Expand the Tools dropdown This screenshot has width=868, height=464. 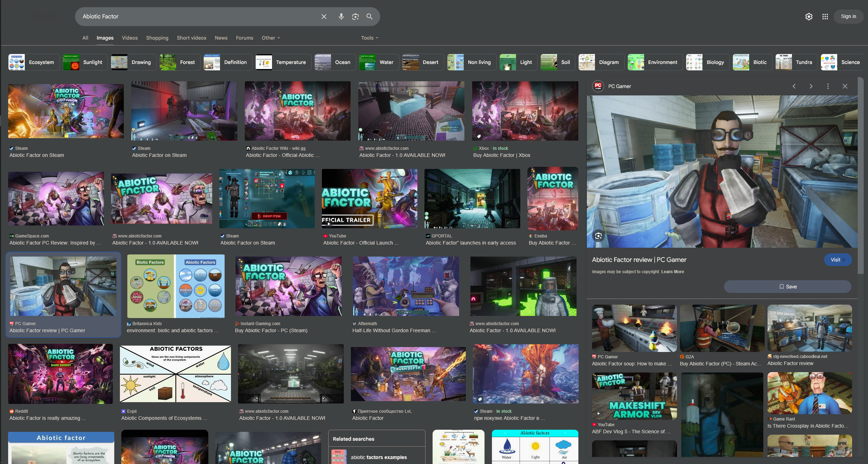coord(370,38)
